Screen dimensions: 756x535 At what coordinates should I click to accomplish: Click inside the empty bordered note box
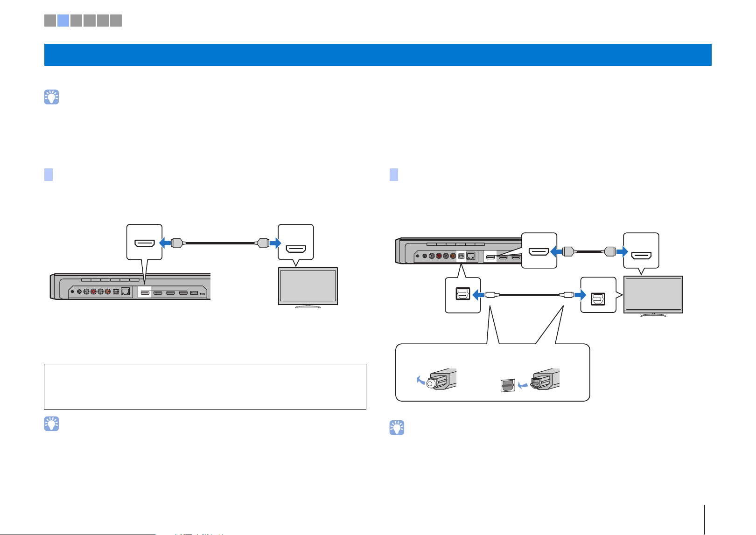(x=205, y=387)
